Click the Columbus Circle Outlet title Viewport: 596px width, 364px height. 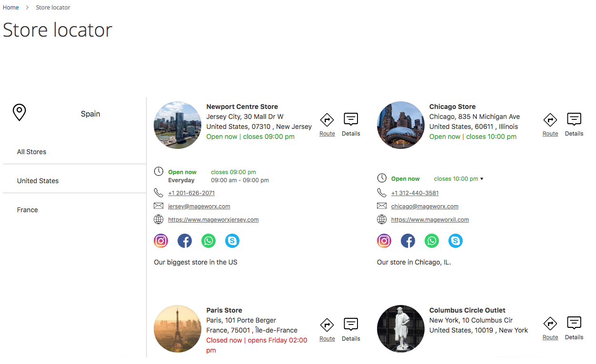tap(467, 310)
